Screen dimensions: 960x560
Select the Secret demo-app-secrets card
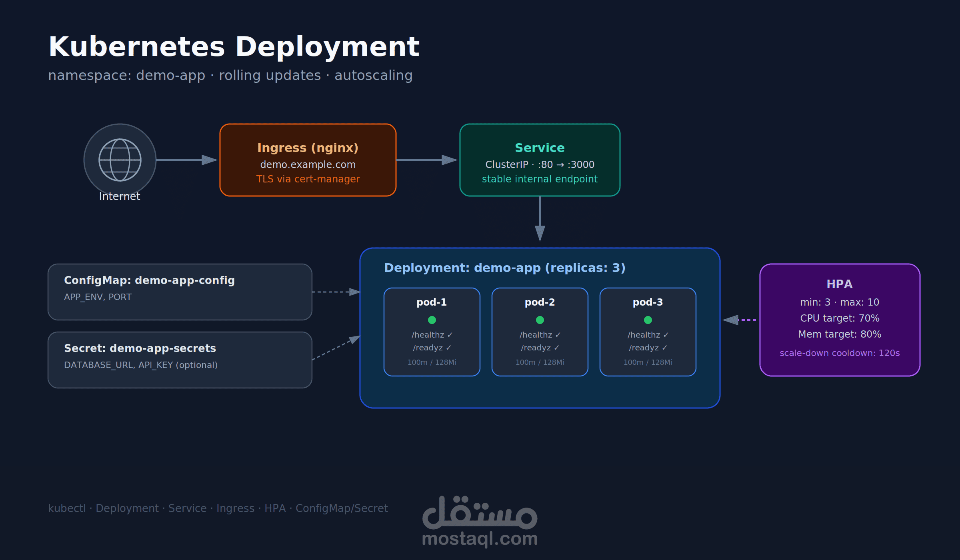180,360
